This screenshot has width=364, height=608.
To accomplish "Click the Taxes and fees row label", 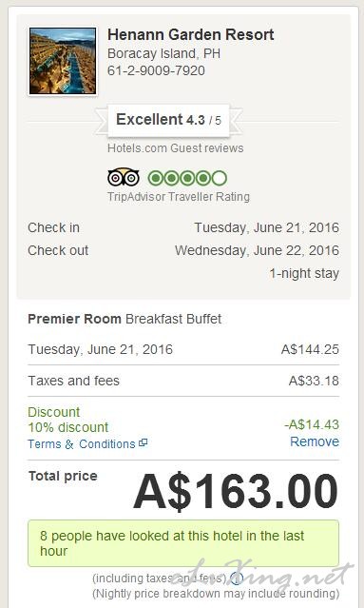I will click(x=73, y=381).
